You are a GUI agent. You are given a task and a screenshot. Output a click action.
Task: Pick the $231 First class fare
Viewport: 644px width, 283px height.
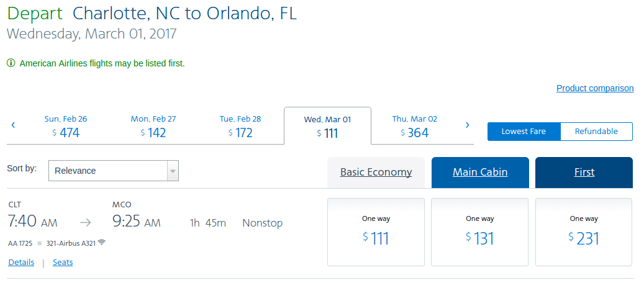(584, 232)
